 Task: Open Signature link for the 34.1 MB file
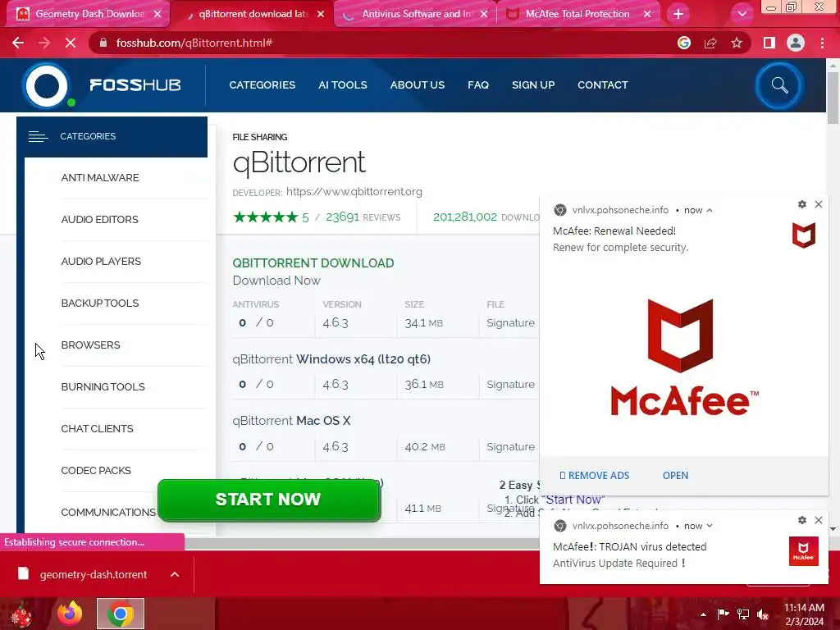(510, 323)
